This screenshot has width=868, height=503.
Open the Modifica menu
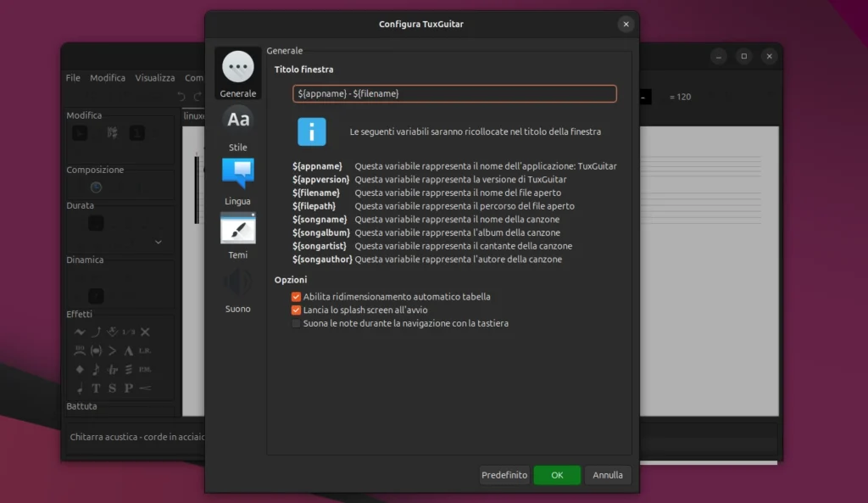[x=108, y=78]
